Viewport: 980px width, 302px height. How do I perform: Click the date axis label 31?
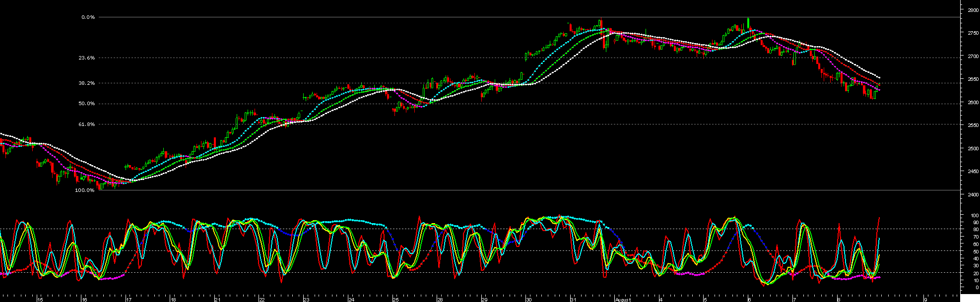click(573, 300)
